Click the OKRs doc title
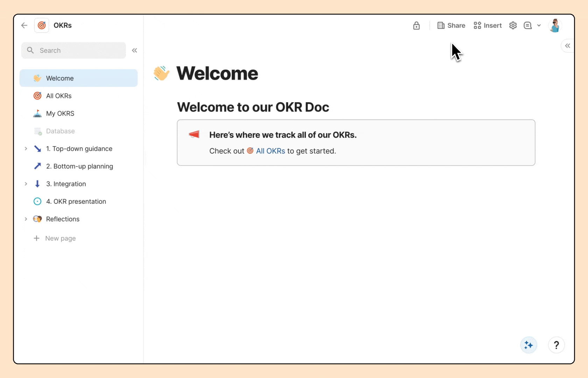The height and width of the screenshot is (378, 588). pyautogui.click(x=63, y=25)
